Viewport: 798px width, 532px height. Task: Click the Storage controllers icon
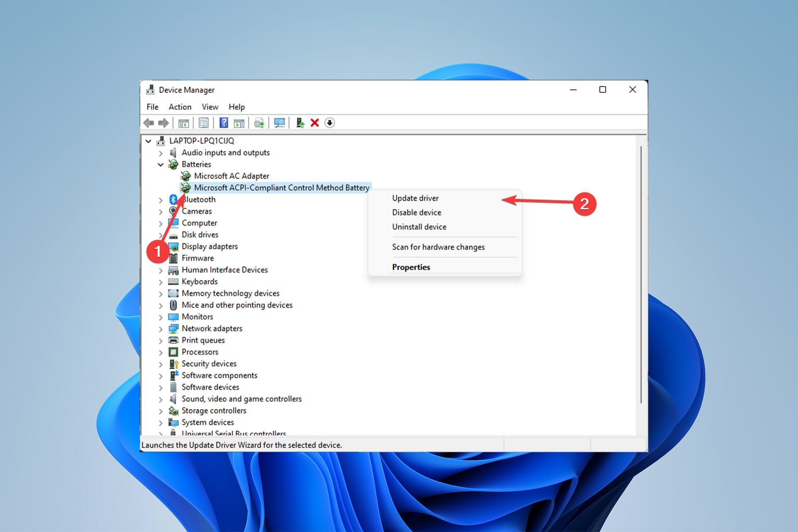173,411
